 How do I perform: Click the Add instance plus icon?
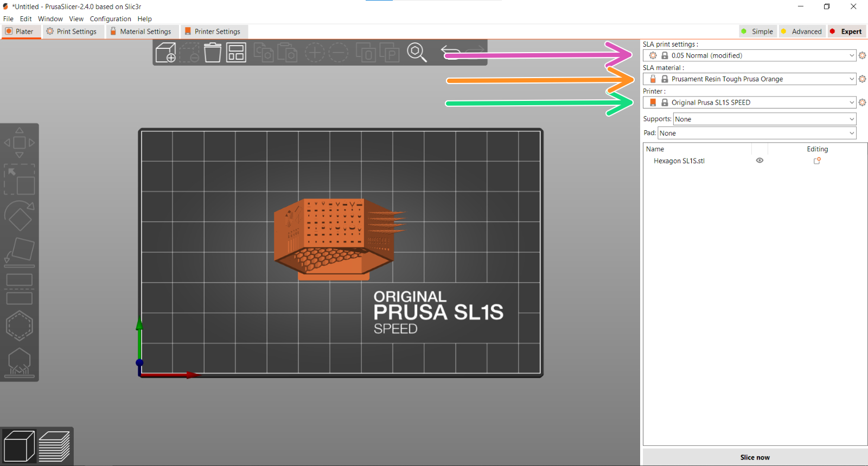[x=315, y=53]
